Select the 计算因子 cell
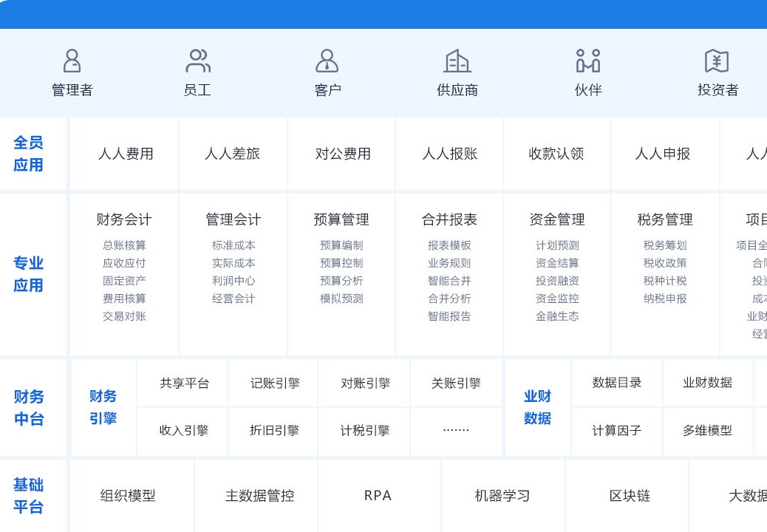Viewport: 767px width, 532px height. pos(617,430)
